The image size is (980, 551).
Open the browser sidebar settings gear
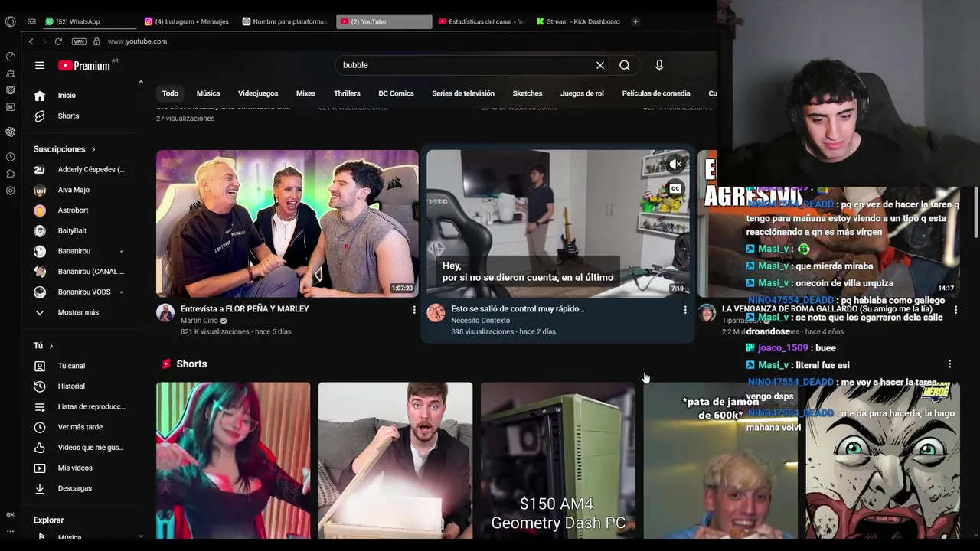coord(10,191)
